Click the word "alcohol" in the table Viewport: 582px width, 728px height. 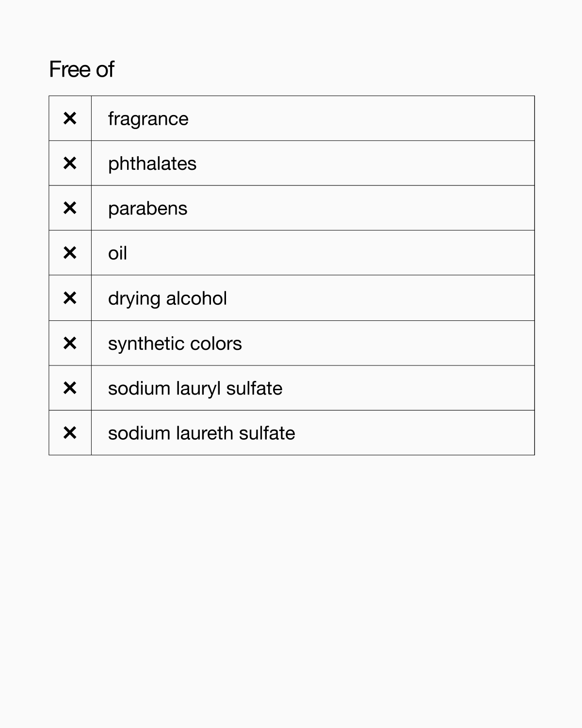click(x=196, y=298)
